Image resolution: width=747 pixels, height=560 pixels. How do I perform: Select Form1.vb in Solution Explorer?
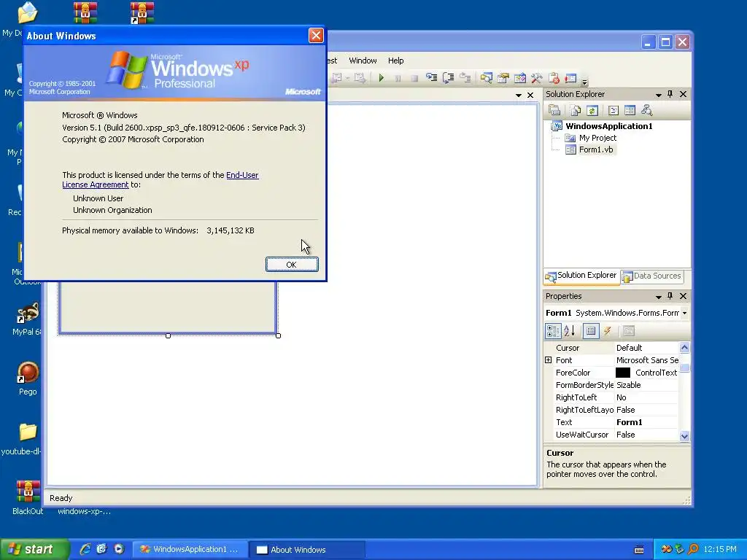(596, 149)
